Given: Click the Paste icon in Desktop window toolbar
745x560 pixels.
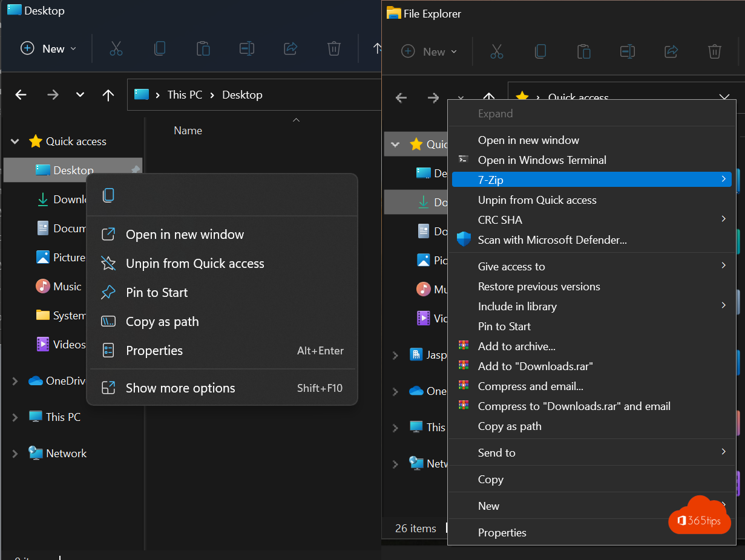Looking at the screenshot, I should coord(203,49).
